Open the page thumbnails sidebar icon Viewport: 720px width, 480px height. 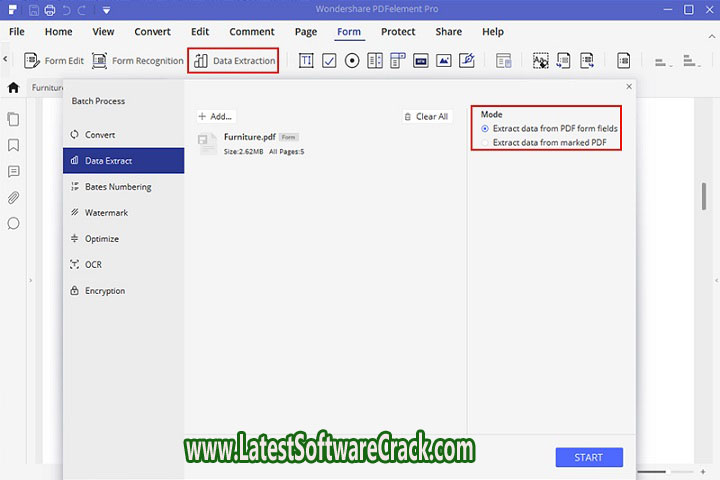pyautogui.click(x=13, y=119)
